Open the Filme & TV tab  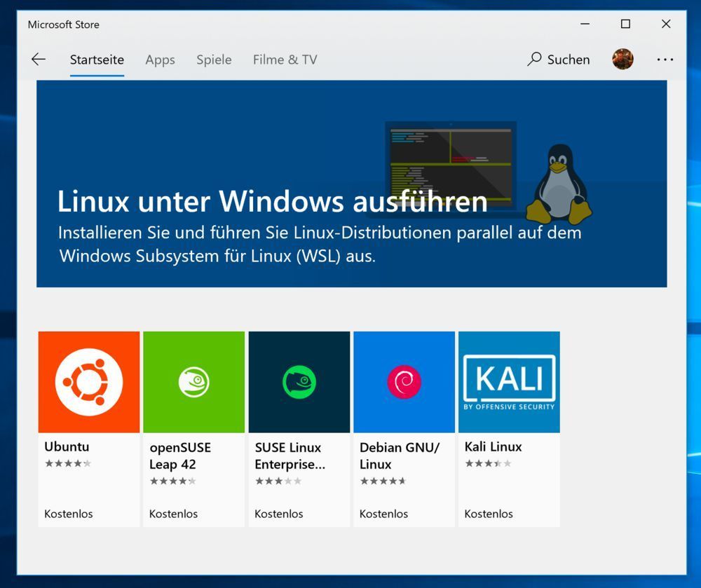pos(285,60)
